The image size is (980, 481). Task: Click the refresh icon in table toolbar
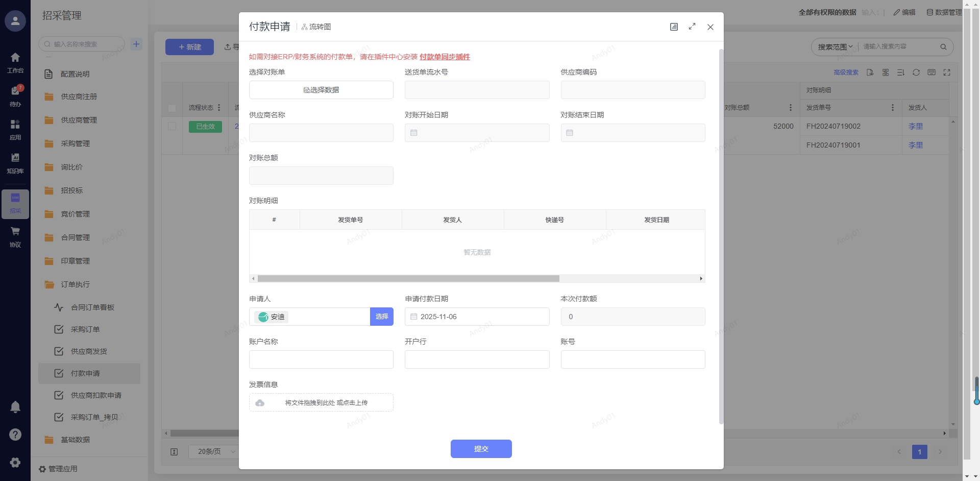click(x=916, y=73)
